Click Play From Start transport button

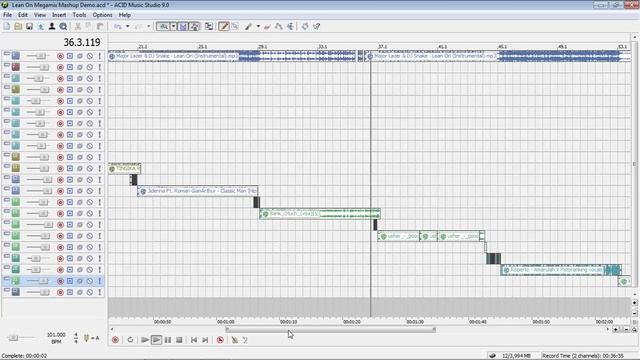pos(144,340)
